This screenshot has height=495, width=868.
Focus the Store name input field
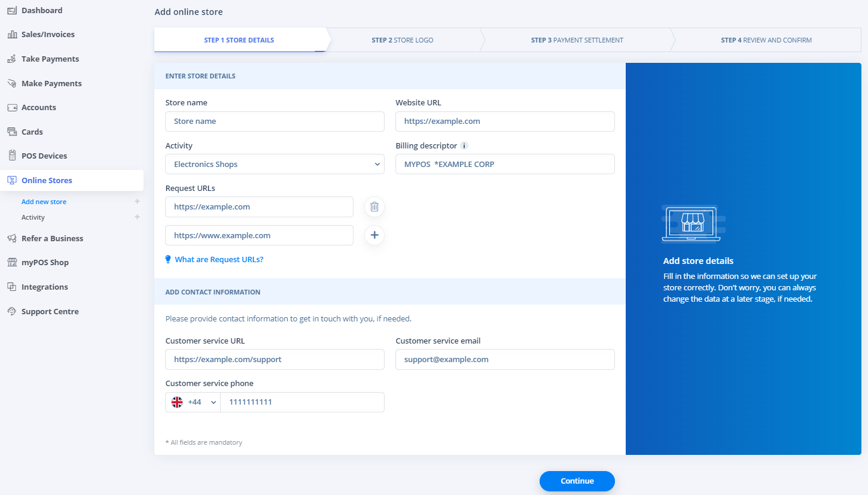coord(275,122)
